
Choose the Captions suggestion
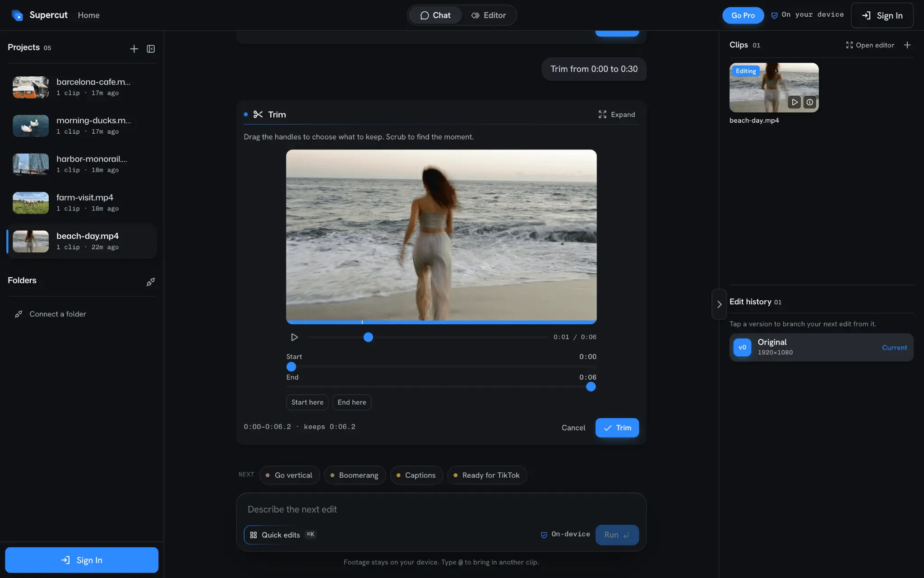(416, 475)
